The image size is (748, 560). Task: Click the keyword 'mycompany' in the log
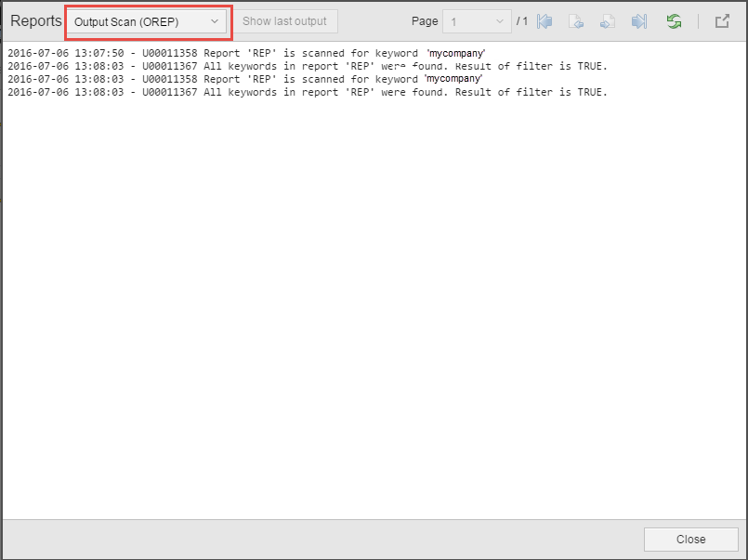455,53
